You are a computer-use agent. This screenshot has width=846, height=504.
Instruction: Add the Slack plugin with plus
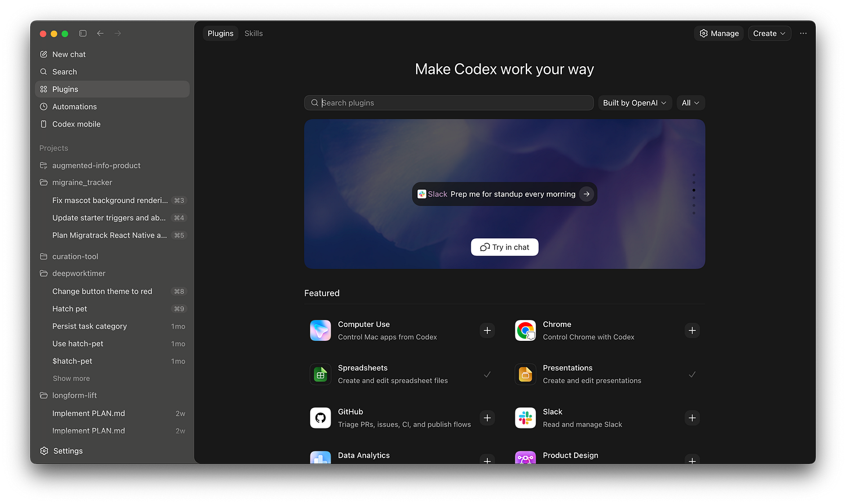692,418
